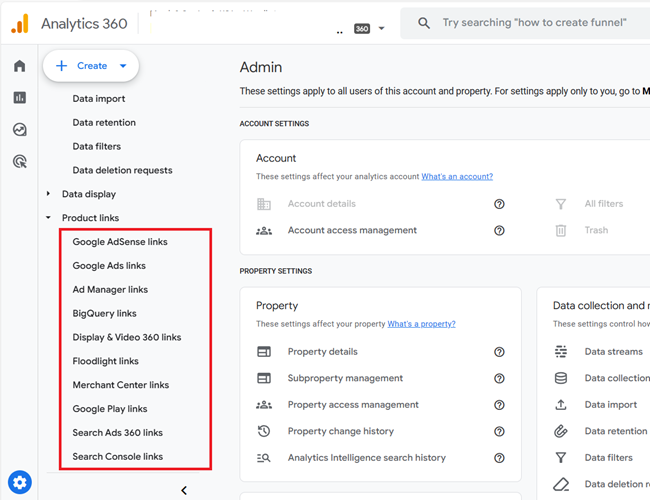Screen dimensions: 650x500
Task: Click the All filters funnel icon
Action: (x=560, y=204)
